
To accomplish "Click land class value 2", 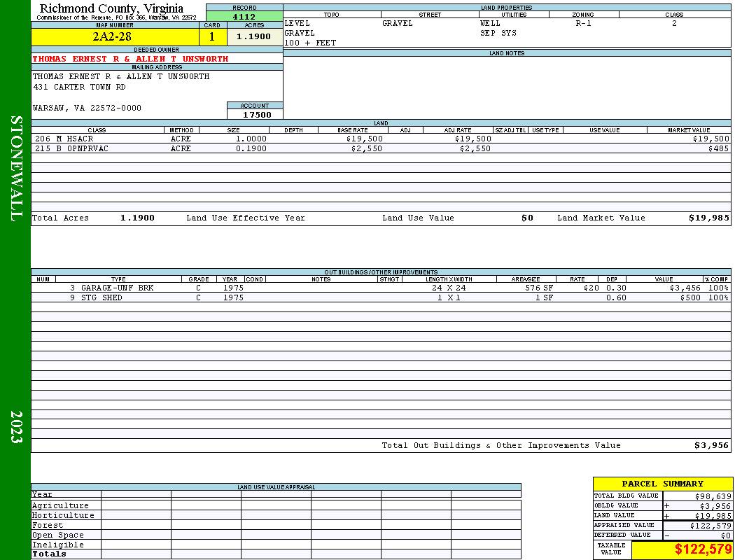I will [x=675, y=23].
